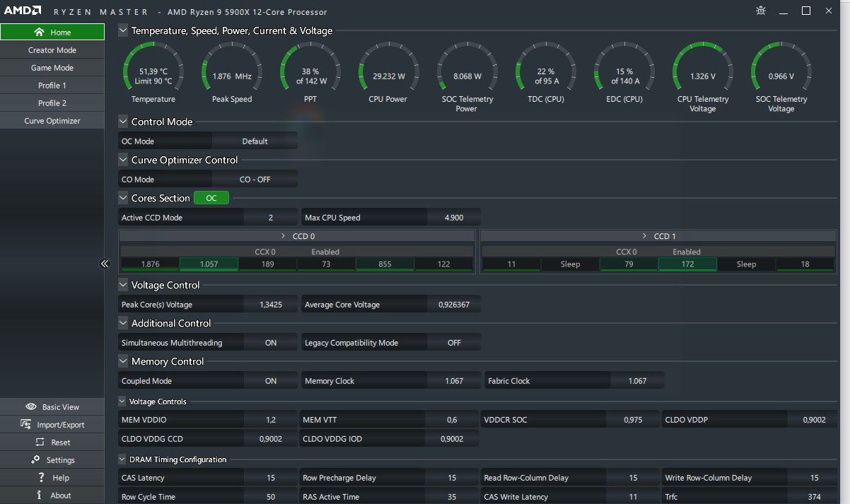Click the Basic View eye icon

[x=31, y=406]
